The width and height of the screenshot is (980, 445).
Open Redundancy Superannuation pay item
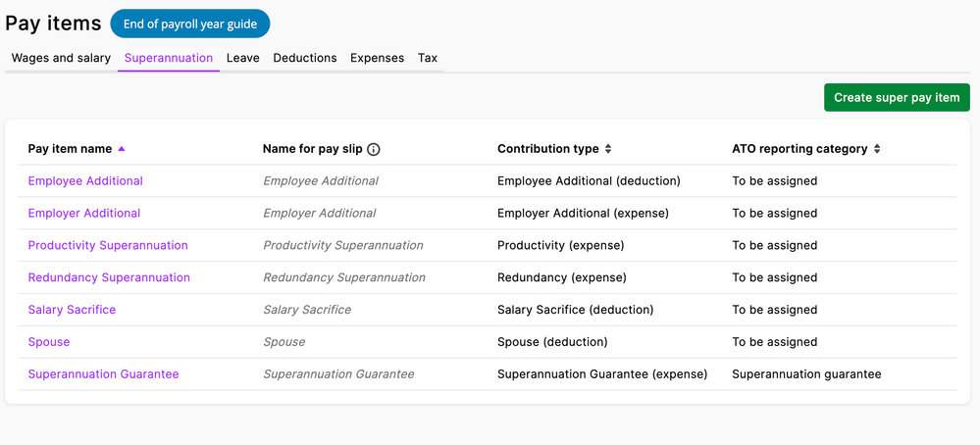[109, 278]
